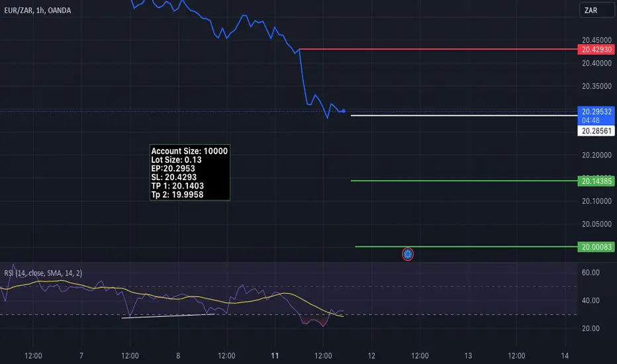The image size is (617, 364).
Task: Click the blue 20.29532 current price label
Action: 596,112
